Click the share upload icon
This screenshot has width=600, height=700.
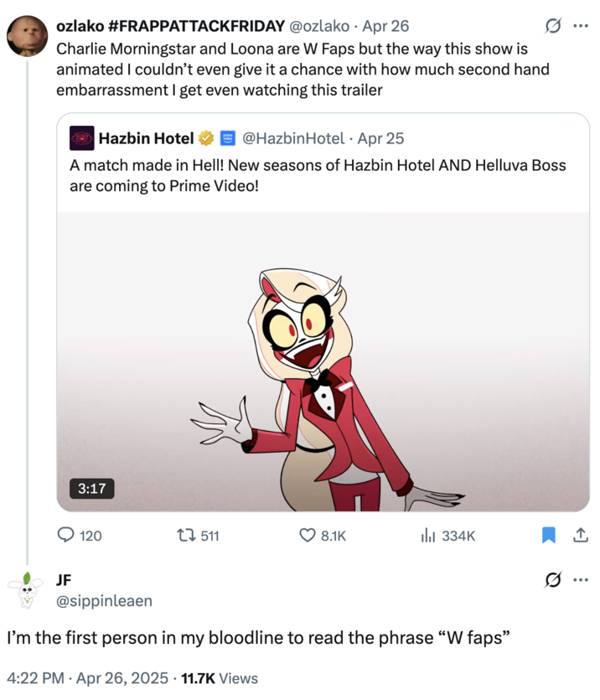click(580, 535)
